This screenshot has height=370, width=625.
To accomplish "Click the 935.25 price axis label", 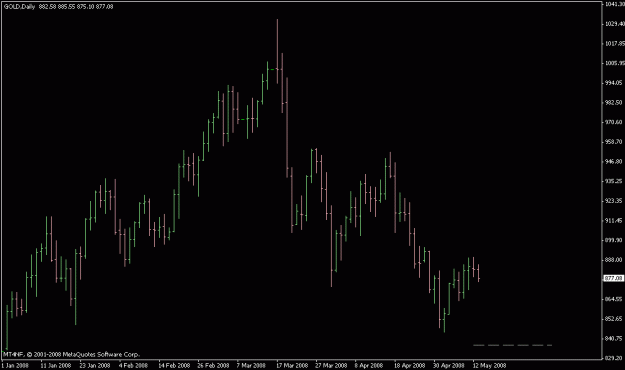I will click(614, 181).
